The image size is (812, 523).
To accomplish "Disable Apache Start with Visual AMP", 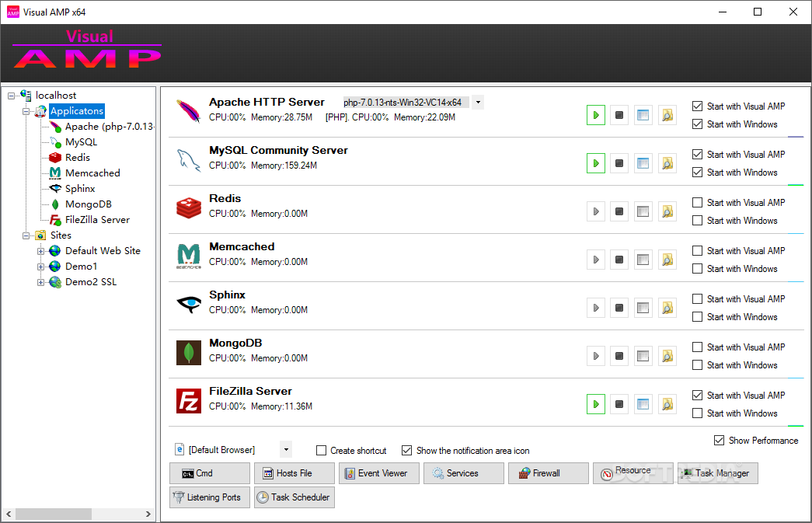I will (x=698, y=106).
